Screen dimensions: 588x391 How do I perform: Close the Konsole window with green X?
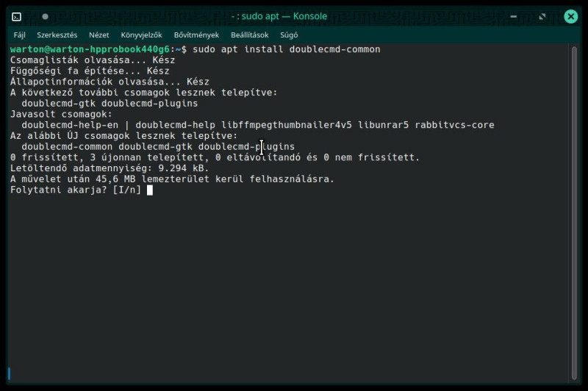click(x=571, y=16)
